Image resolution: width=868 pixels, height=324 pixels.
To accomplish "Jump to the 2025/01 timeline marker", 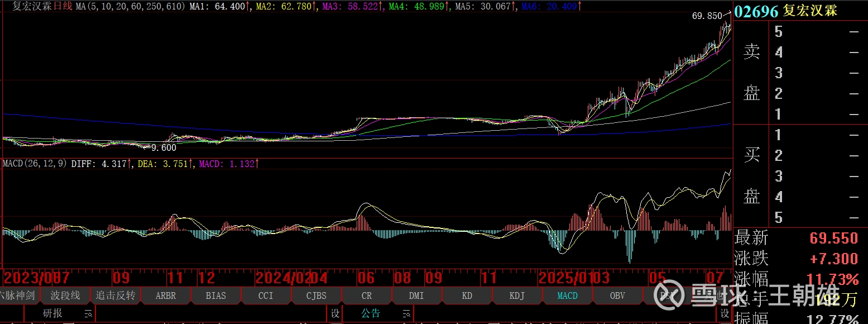I will (x=565, y=278).
